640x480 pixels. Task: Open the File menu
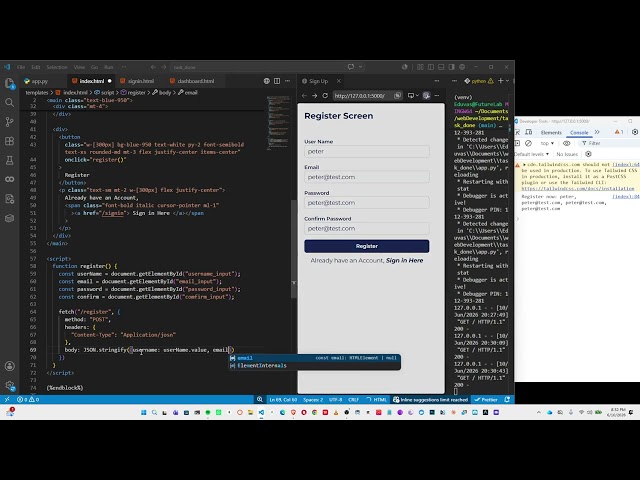pyautogui.click(x=21, y=67)
